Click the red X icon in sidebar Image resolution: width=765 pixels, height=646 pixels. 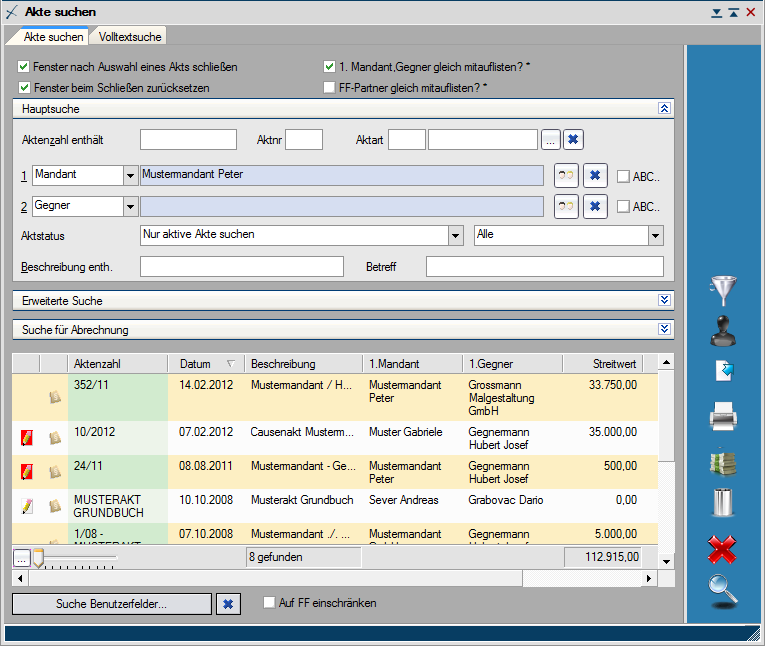(722, 548)
